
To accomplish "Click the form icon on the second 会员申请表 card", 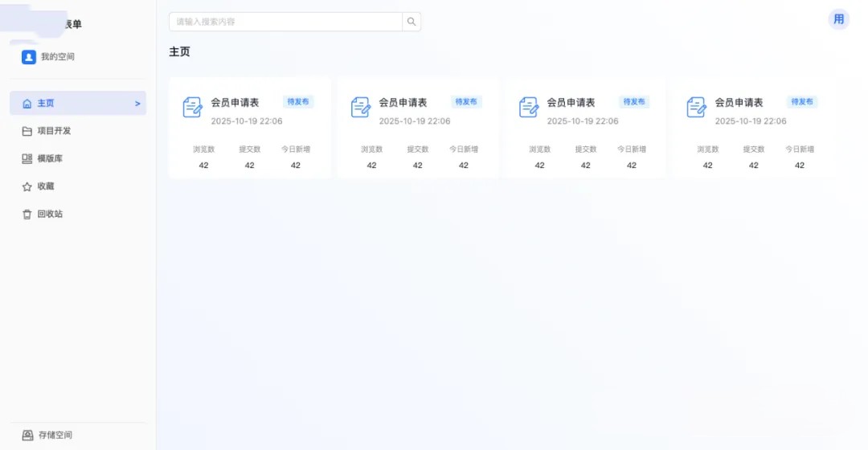I will (x=360, y=108).
